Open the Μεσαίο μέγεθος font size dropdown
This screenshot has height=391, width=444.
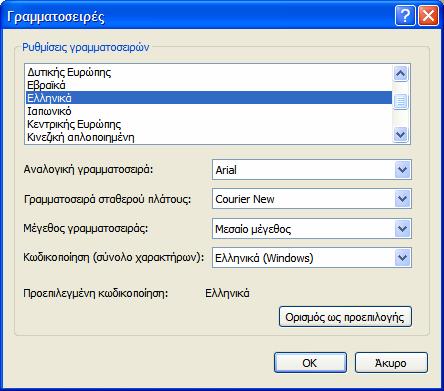click(312, 229)
